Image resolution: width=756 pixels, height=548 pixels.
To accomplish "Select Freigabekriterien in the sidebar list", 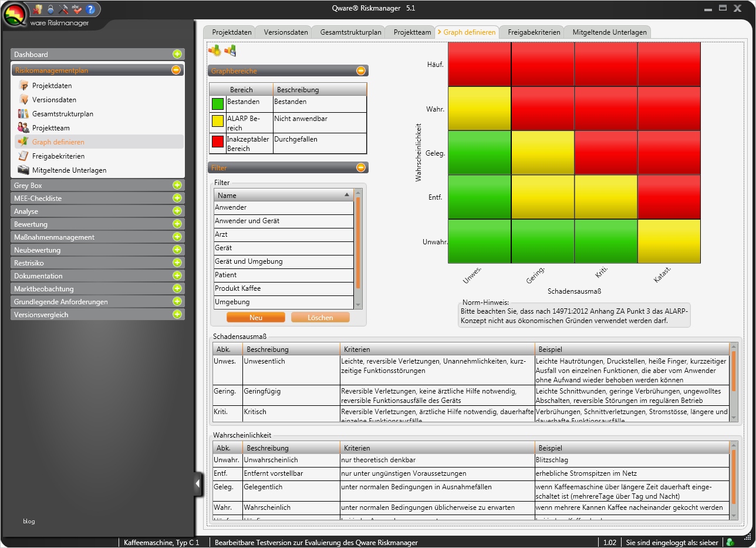I will pos(99,156).
